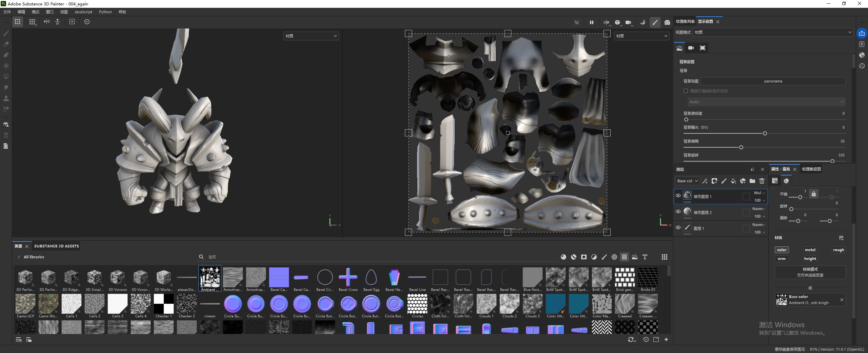The width and height of the screenshot is (868, 353).
Task: Click the camera screenshot icon in top toolbar
Action: click(x=667, y=22)
